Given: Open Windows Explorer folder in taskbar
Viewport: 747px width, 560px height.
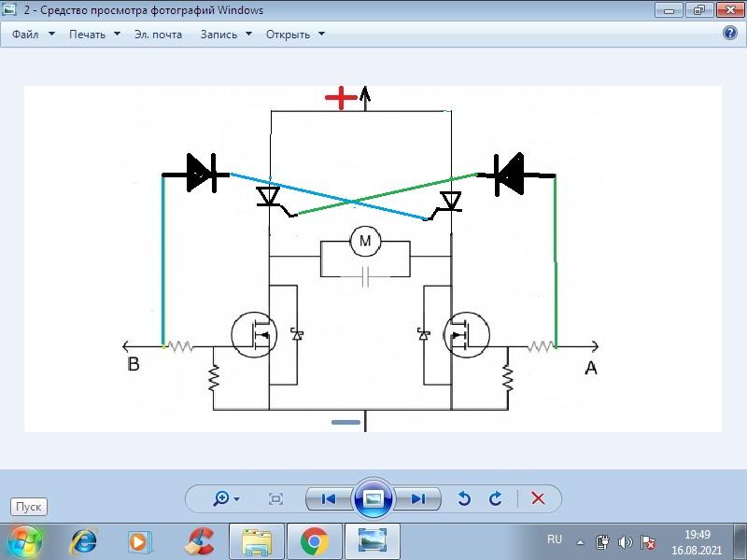Looking at the screenshot, I should 257,542.
